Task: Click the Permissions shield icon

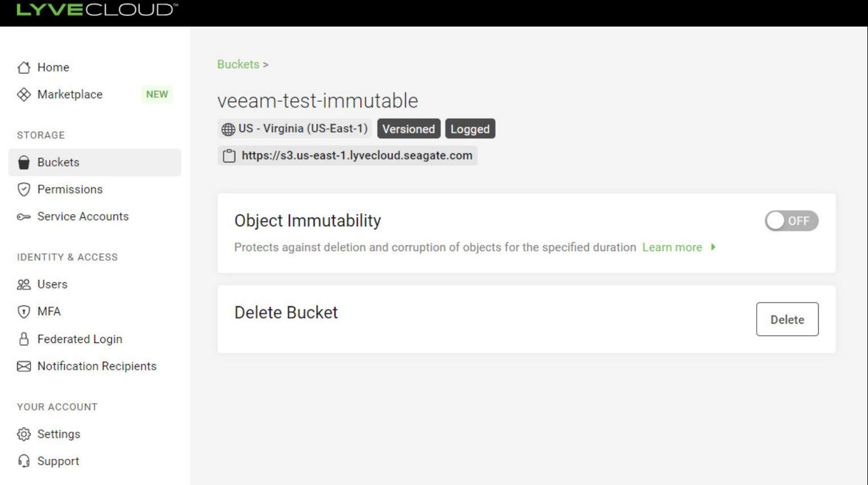Action: (24, 190)
